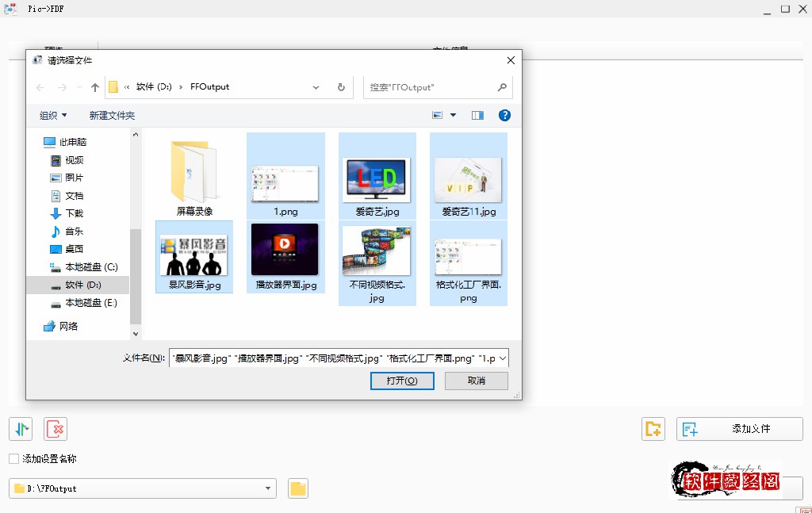This screenshot has height=513, width=812.
Task: Click the yellow add-folder icon near Add File button
Action: click(653, 428)
